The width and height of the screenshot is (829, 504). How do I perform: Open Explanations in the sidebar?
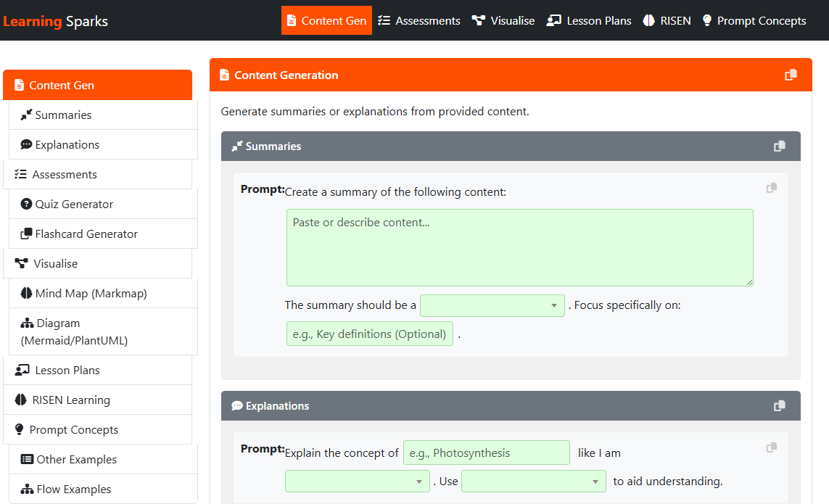(x=103, y=144)
